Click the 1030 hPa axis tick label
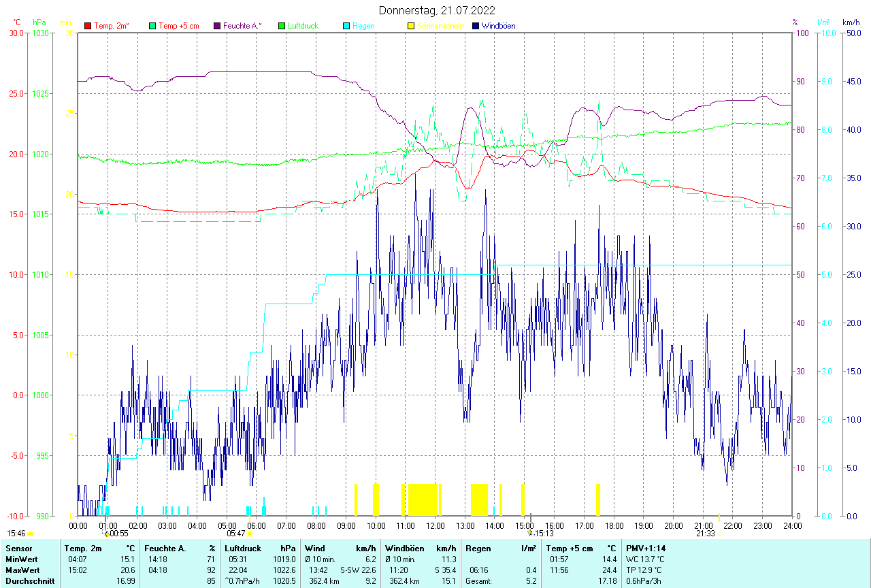Screen dimensions: 871x588 pos(40,33)
